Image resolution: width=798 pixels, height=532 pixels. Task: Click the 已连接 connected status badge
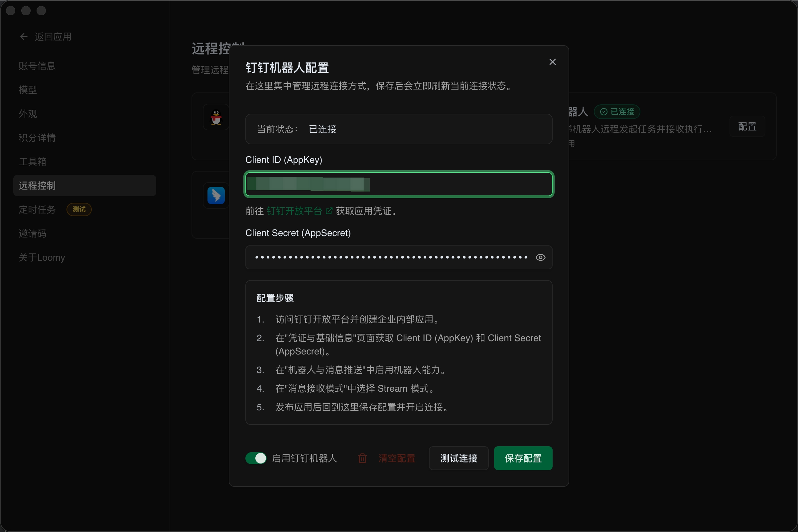click(x=617, y=112)
